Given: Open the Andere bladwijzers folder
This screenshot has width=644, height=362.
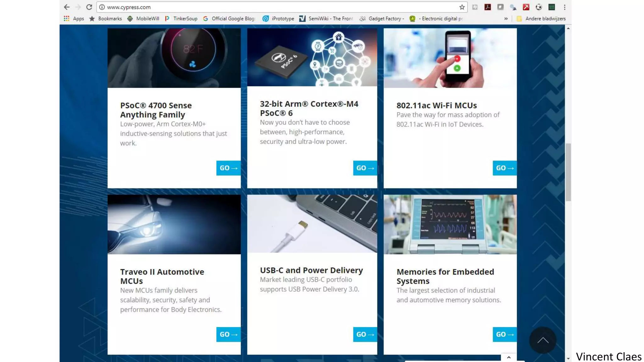Looking at the screenshot, I should tap(541, 19).
